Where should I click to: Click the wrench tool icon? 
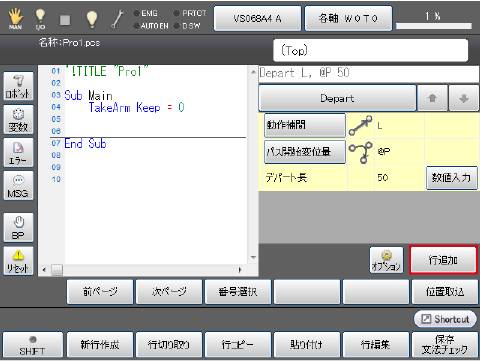117,19
